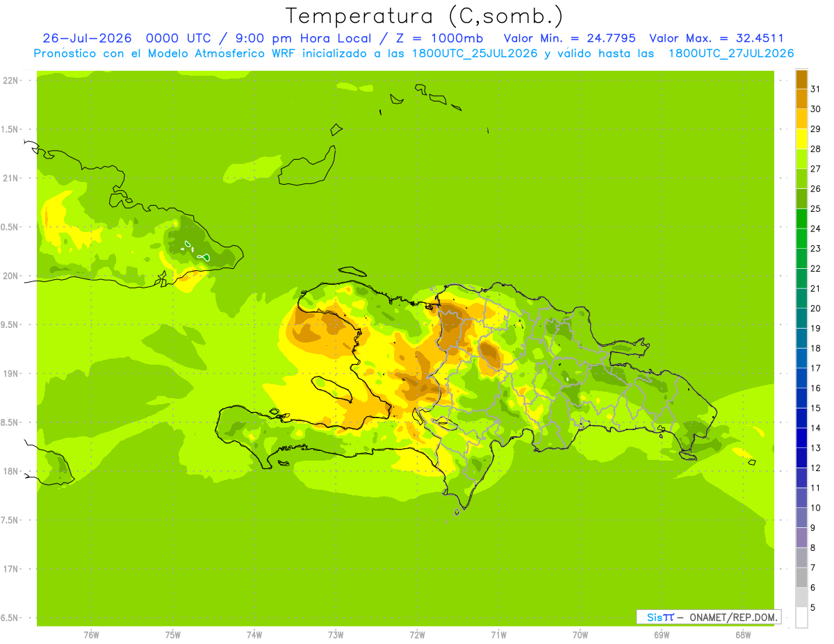
Task: Click the color bar label "31"
Action: pos(815,89)
